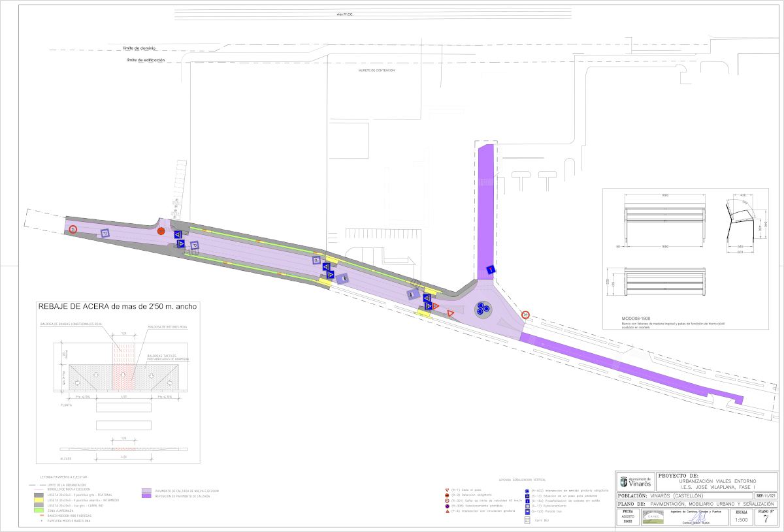Pick the green Zona Ajardinada legend swatch
The width and height of the screenshot is (784, 532).
[x=35, y=510]
